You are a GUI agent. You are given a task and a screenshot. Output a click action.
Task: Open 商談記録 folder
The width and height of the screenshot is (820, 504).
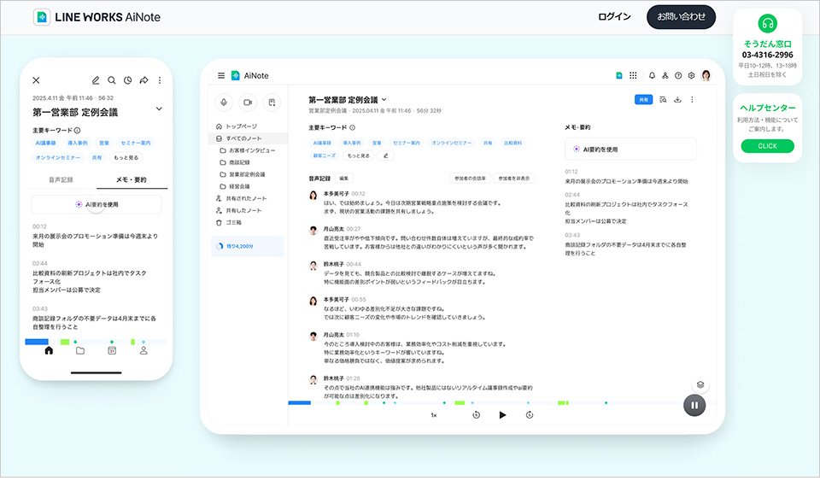click(235, 162)
